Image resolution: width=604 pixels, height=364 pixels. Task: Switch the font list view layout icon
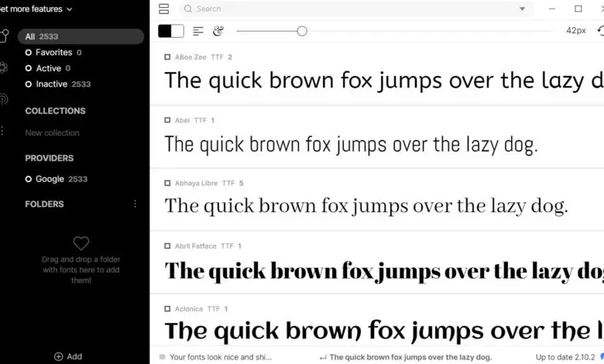pos(163,9)
